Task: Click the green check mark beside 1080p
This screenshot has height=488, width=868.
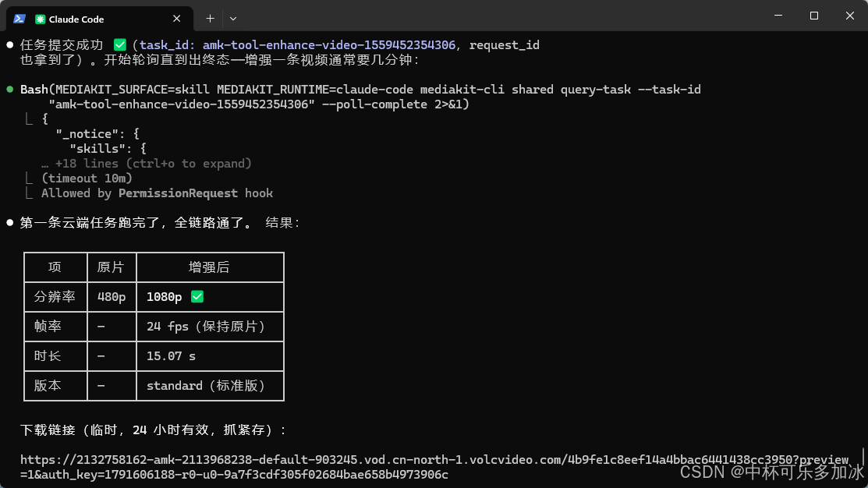Action: [x=197, y=296]
